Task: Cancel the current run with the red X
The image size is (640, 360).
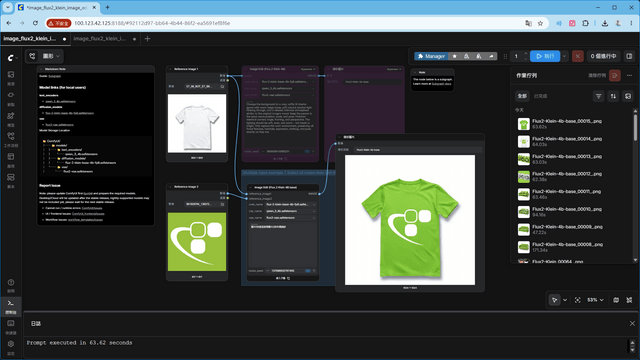Action: (577, 56)
